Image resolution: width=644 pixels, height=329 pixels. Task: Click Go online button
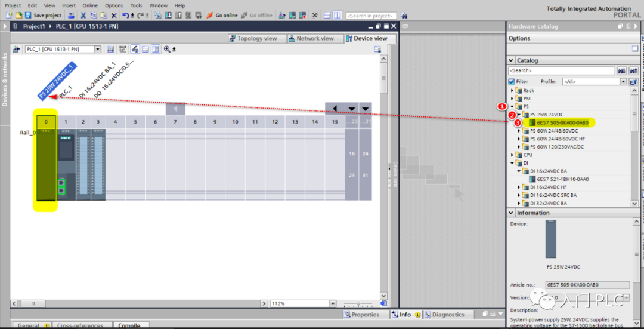222,15
